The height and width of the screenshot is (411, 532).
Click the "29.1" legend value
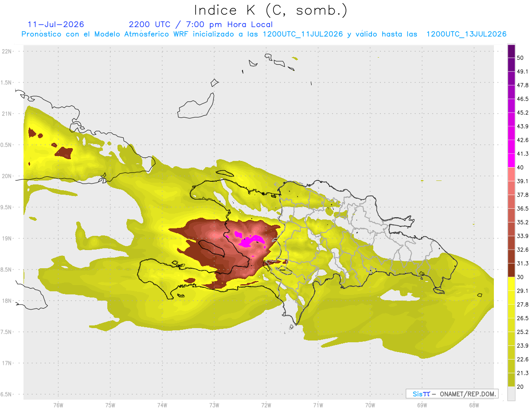coord(523,291)
